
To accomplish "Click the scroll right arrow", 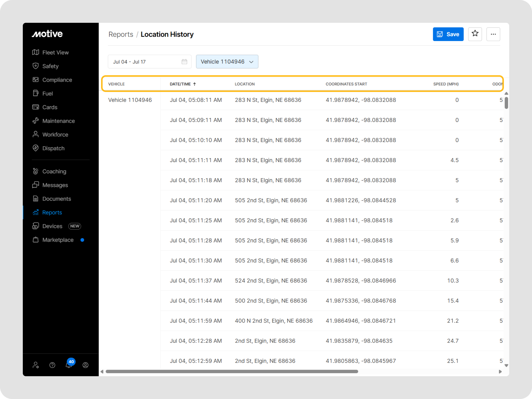I will point(500,372).
